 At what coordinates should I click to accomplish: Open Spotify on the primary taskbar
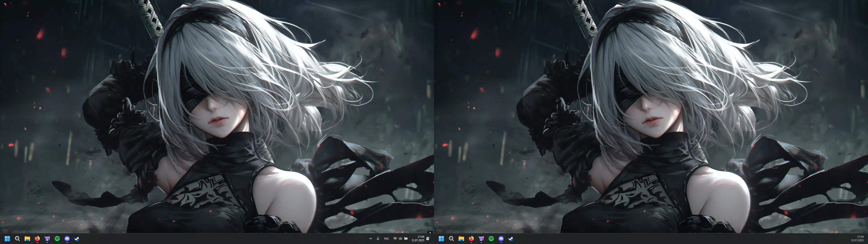(x=57, y=239)
